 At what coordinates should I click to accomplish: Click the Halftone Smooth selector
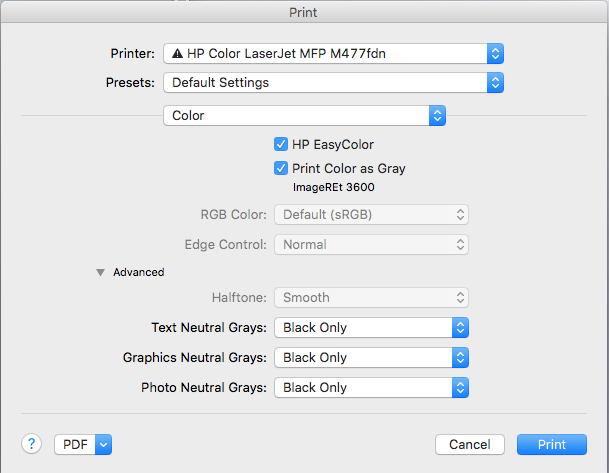tap(372, 297)
